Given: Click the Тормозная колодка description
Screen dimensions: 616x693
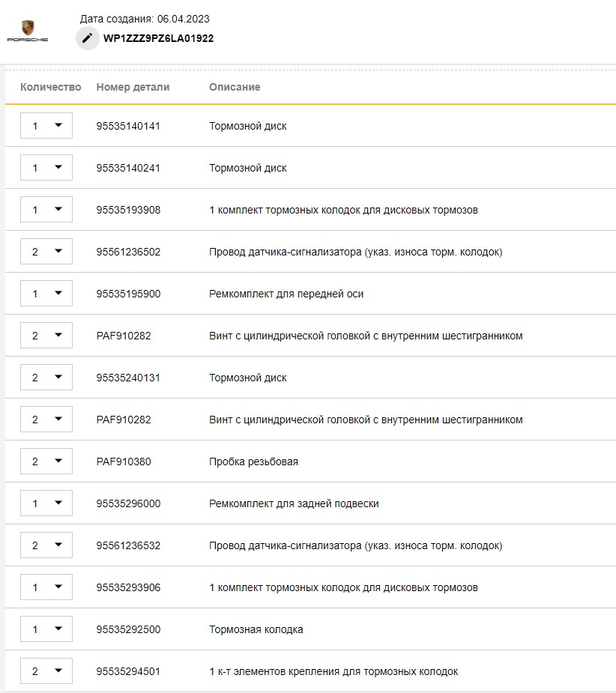Looking at the screenshot, I should [x=256, y=629].
